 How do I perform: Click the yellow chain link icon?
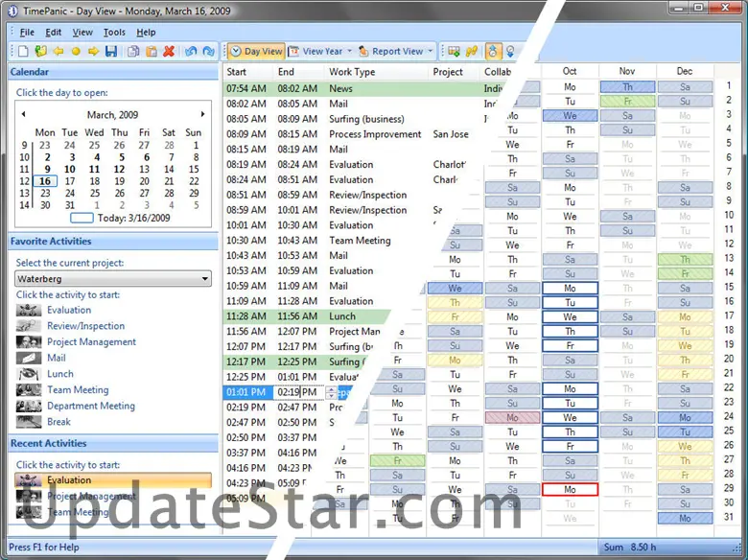click(x=472, y=51)
